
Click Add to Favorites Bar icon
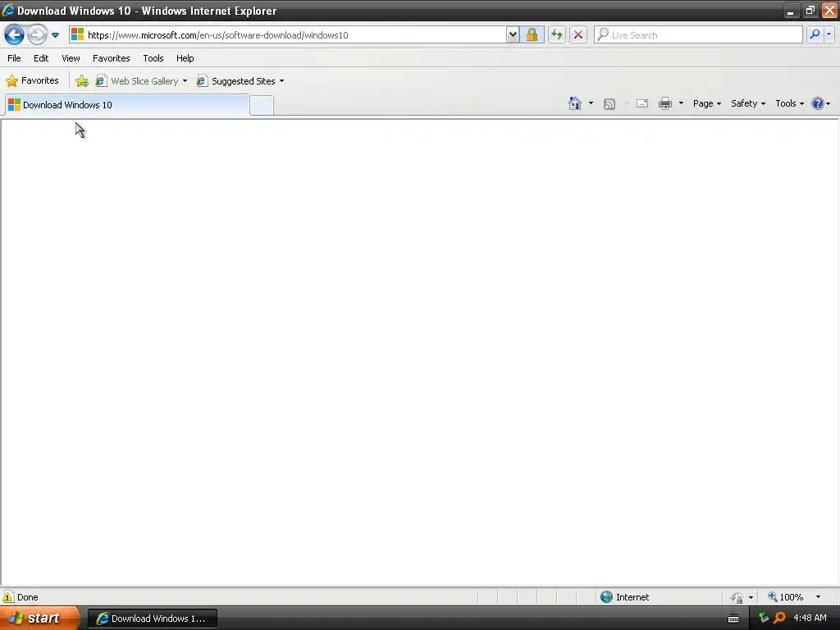click(x=82, y=81)
